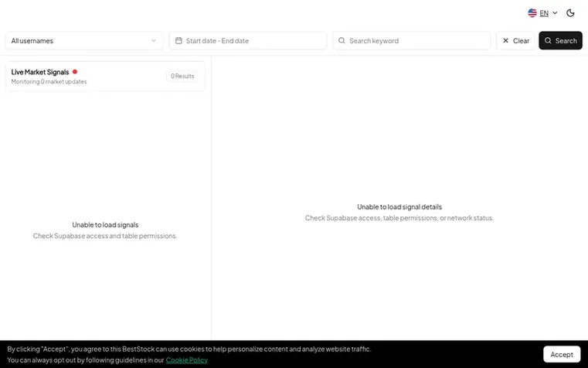Click the EN language label

click(544, 13)
